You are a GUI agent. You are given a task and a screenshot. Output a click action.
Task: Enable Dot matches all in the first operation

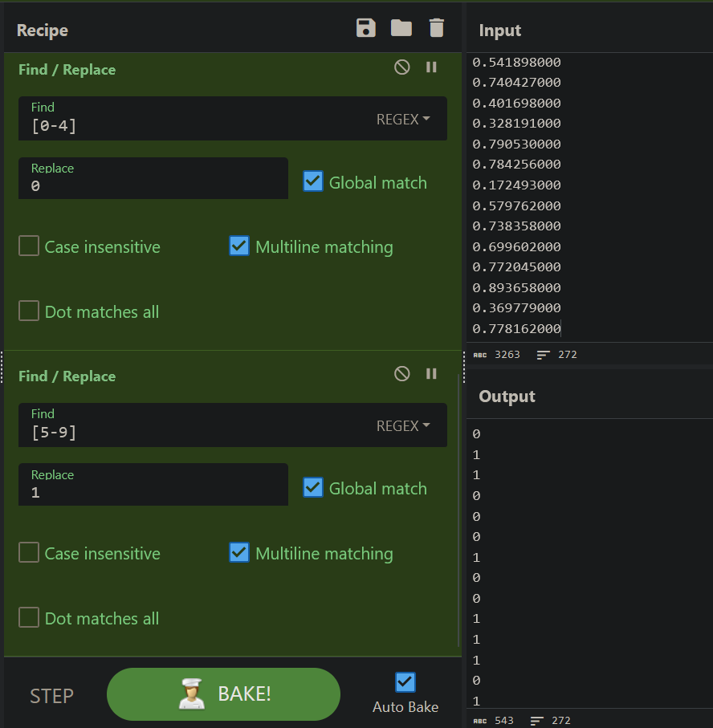(x=29, y=311)
